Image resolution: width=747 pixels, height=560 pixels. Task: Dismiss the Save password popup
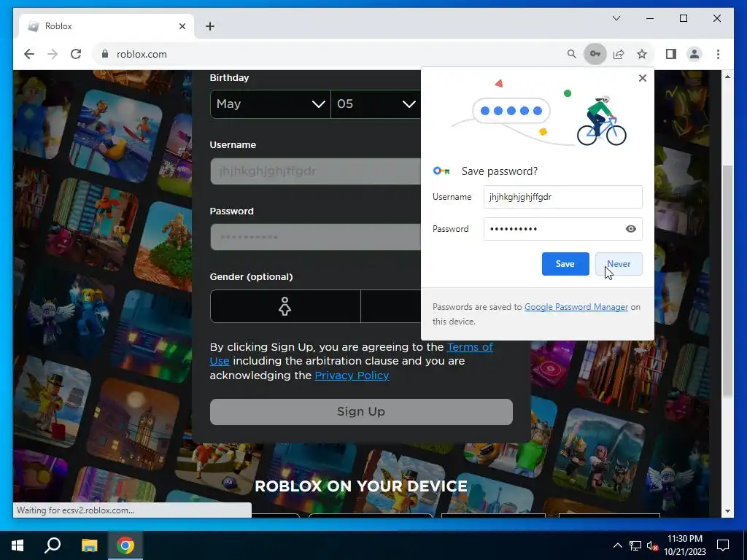[x=642, y=78]
